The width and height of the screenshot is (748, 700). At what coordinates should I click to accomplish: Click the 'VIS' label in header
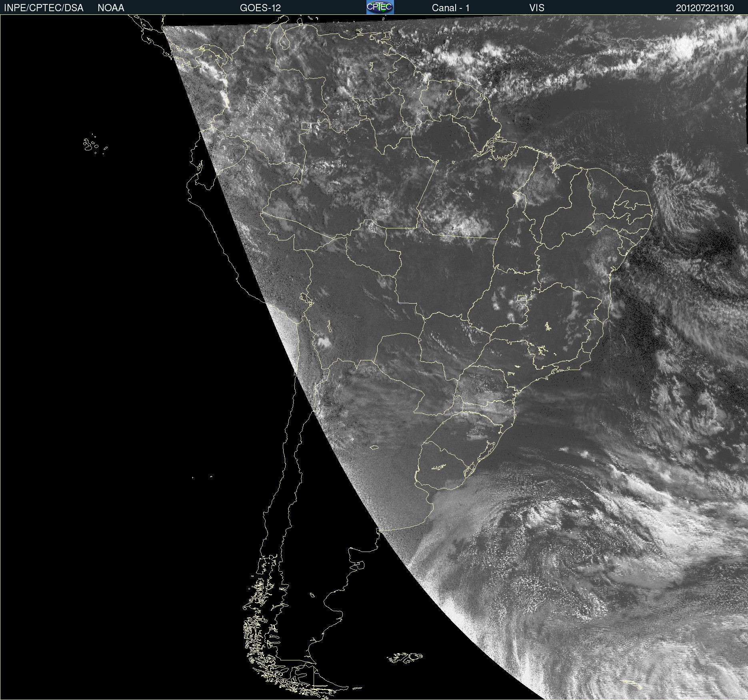point(537,8)
